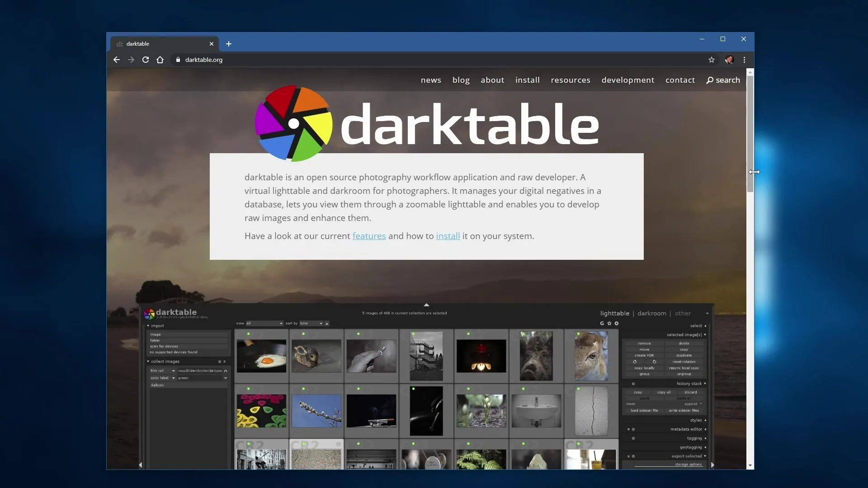
Task: Click the scrollbar down arrow
Action: 750,465
